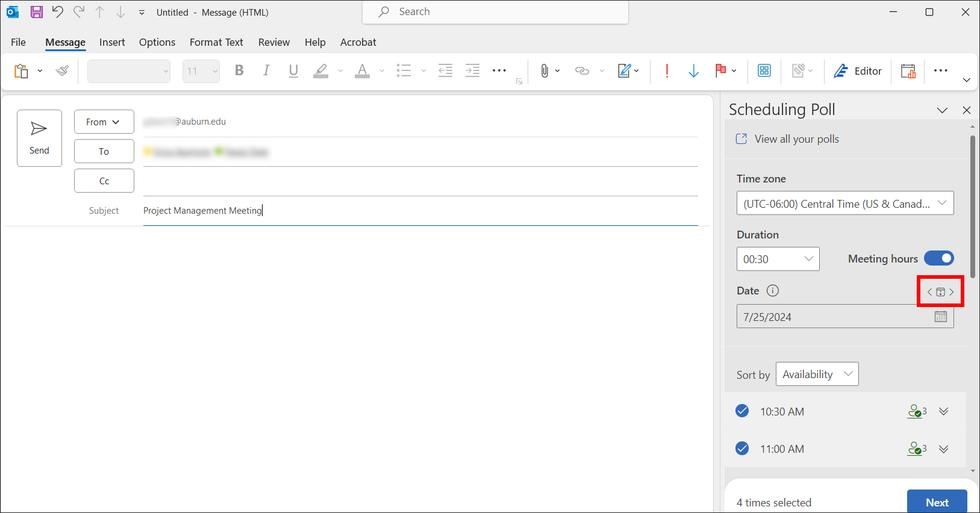Uncheck the 10:30 AM time slot

pyautogui.click(x=742, y=411)
